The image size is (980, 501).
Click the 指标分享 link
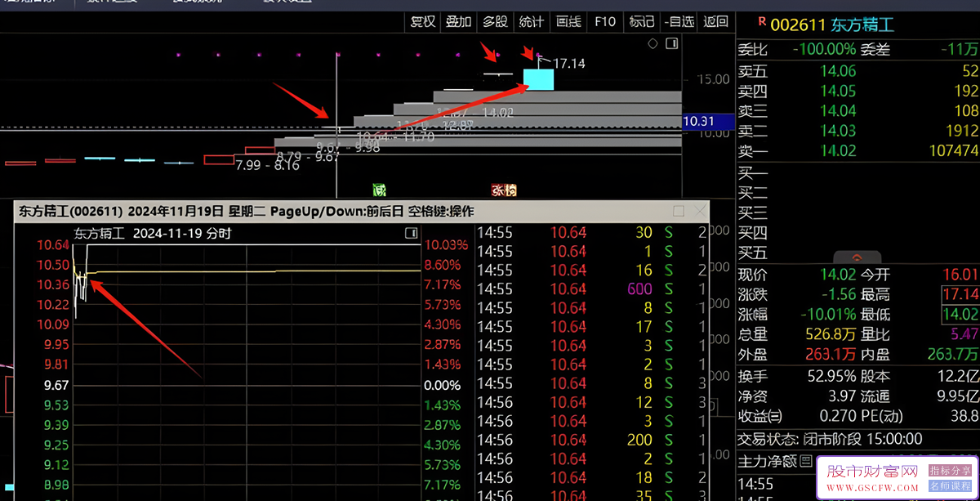(x=950, y=471)
